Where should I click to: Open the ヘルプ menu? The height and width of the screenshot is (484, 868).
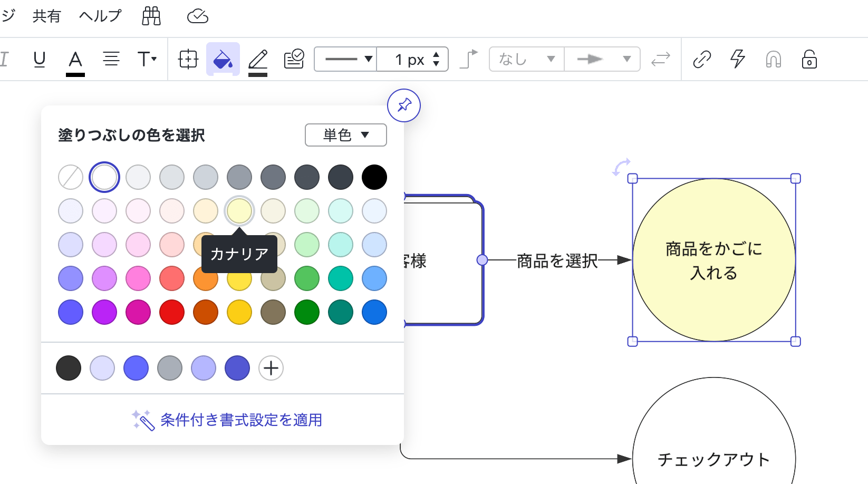(100, 16)
